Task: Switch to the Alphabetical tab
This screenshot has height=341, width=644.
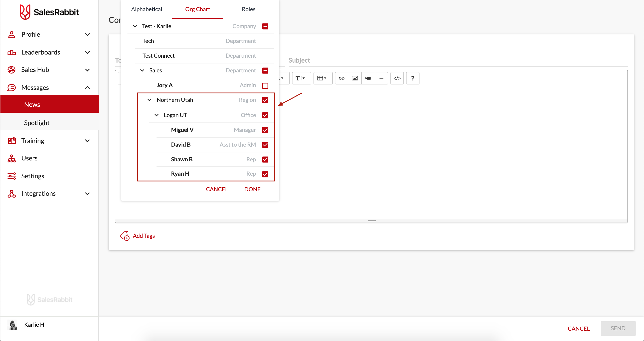Action: coord(146,9)
